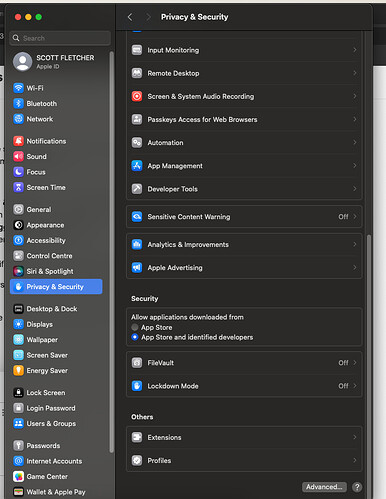Click the App Management icon

point(137,166)
